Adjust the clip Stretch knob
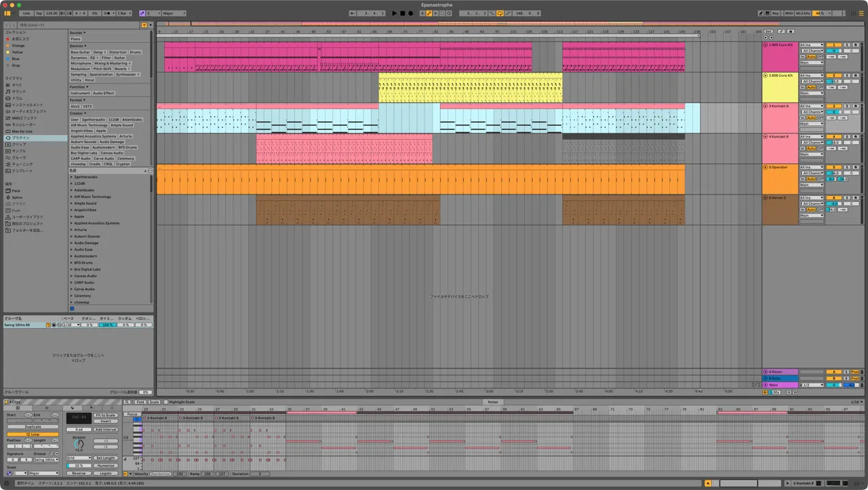This screenshot has width=868, height=490. tap(79, 443)
